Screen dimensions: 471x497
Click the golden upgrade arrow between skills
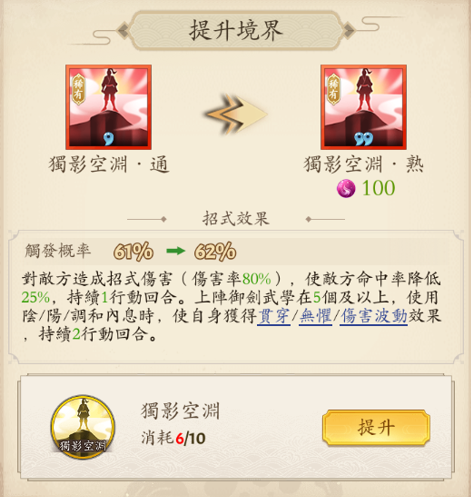(235, 114)
